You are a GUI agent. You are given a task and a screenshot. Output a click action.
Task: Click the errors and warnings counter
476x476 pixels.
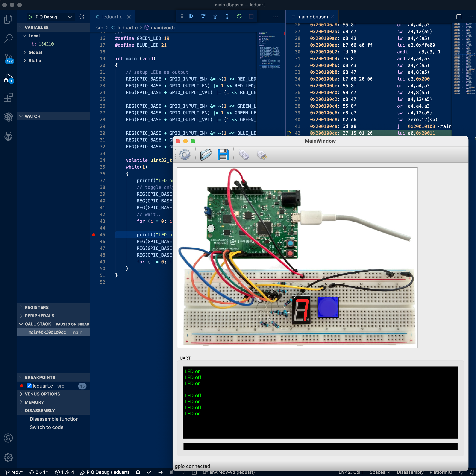tap(64, 472)
